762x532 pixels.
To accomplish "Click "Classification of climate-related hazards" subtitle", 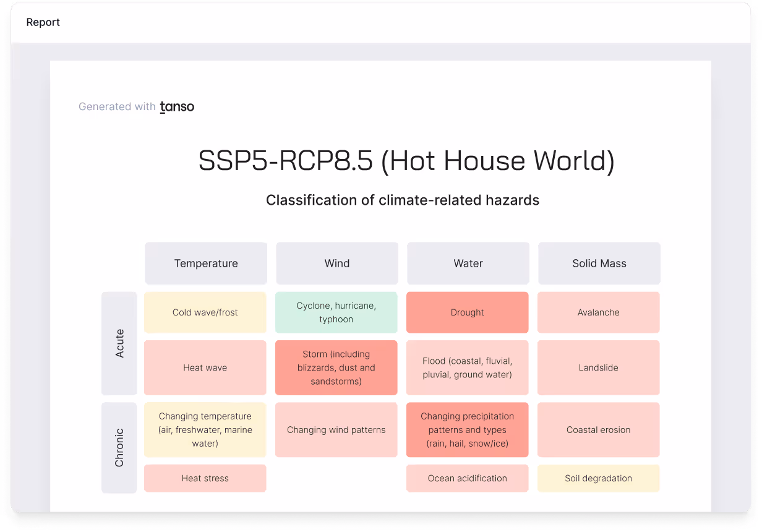I will tap(403, 200).
